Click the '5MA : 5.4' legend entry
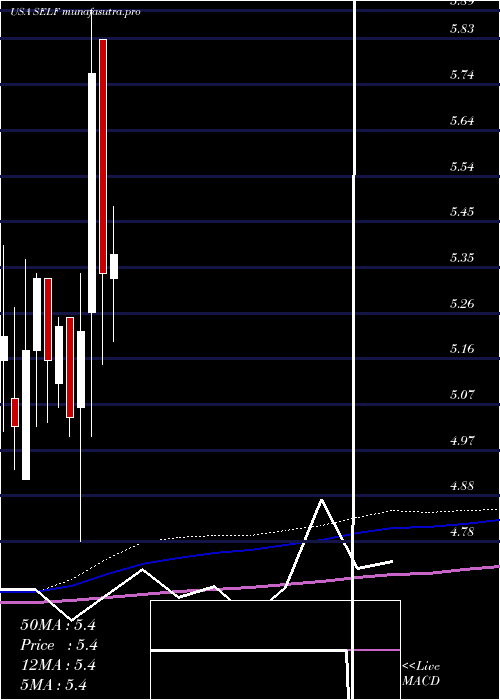The height and width of the screenshot is (700, 500). [x=54, y=685]
